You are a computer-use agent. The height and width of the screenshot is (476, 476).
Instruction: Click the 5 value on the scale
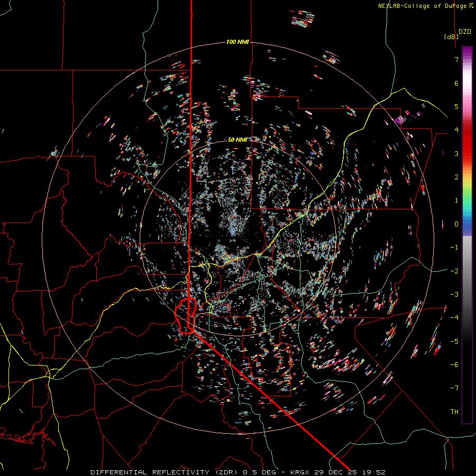pyautogui.click(x=456, y=106)
